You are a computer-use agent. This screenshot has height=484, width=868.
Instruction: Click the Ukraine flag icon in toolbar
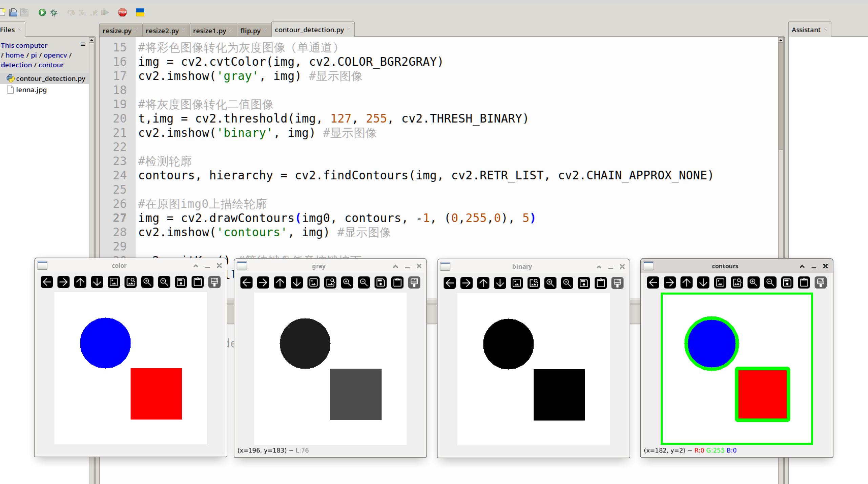click(140, 13)
